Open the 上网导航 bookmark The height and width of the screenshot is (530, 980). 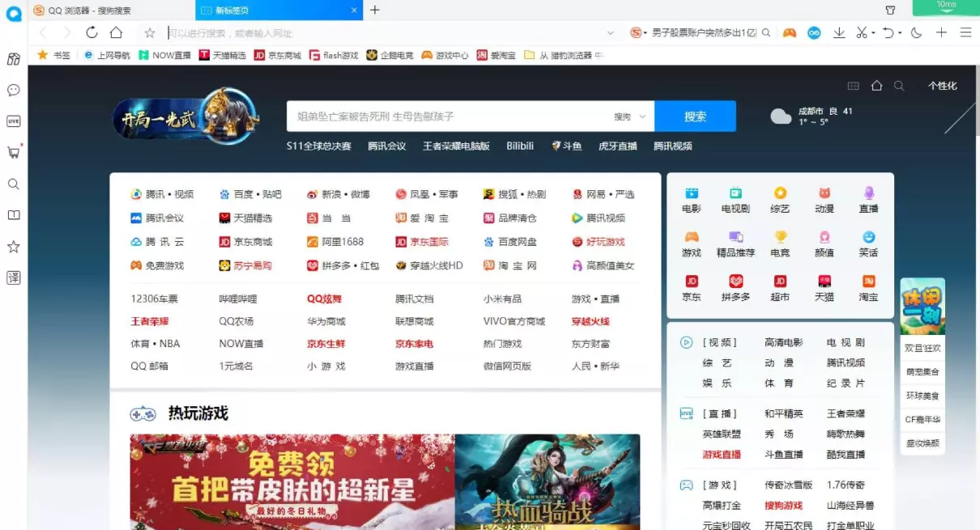[105, 55]
